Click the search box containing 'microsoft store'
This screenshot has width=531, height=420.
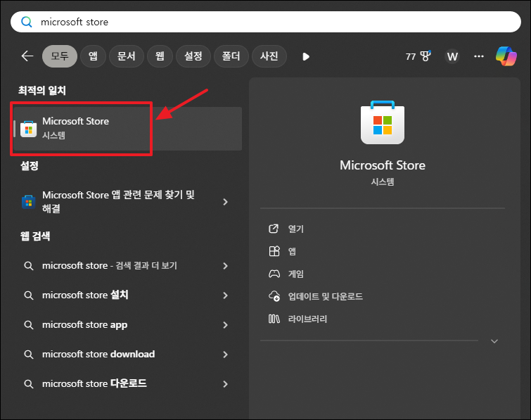pyautogui.click(x=266, y=22)
